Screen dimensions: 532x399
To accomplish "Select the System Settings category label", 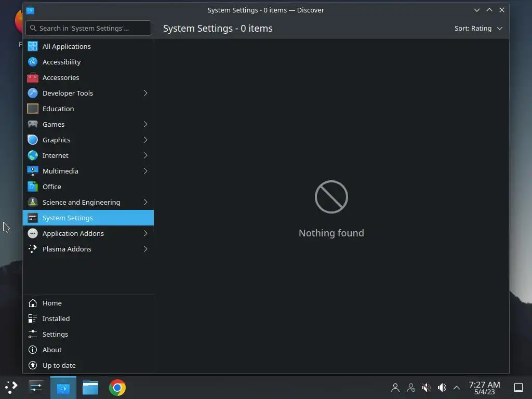I will (x=68, y=218).
